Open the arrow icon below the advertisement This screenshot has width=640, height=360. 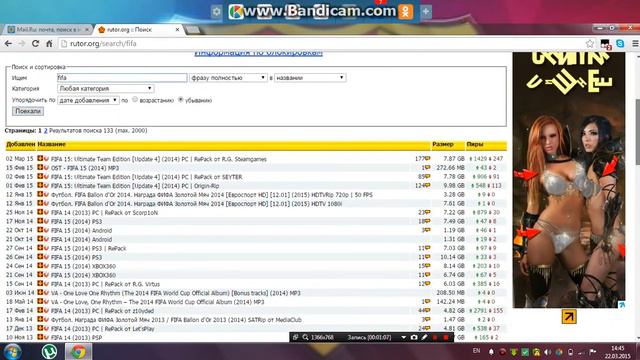click(x=569, y=316)
